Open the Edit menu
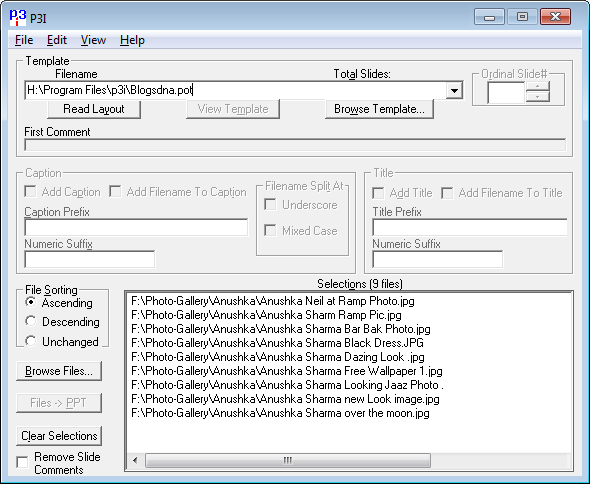Screen dimensions: 591x485 pos(57,40)
